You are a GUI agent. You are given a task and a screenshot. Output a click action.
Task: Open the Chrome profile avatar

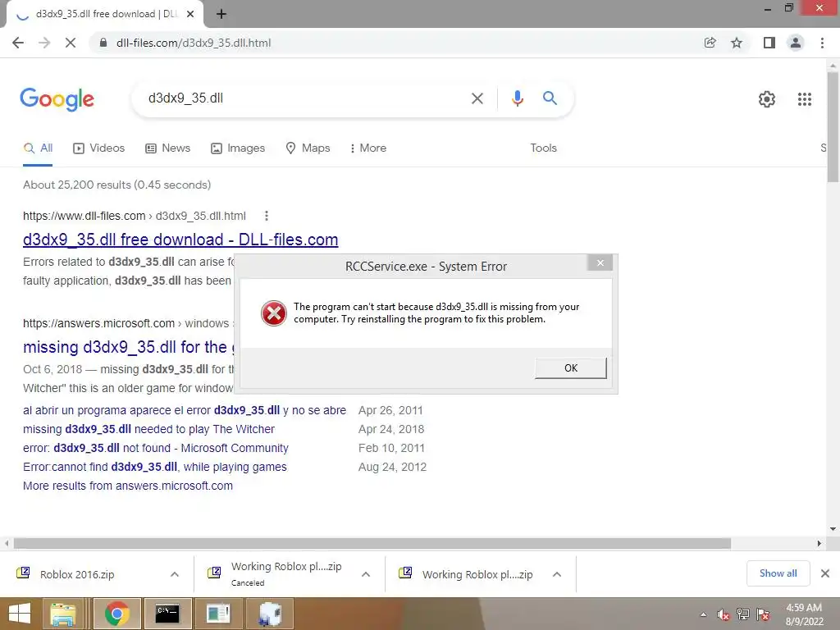coord(796,43)
